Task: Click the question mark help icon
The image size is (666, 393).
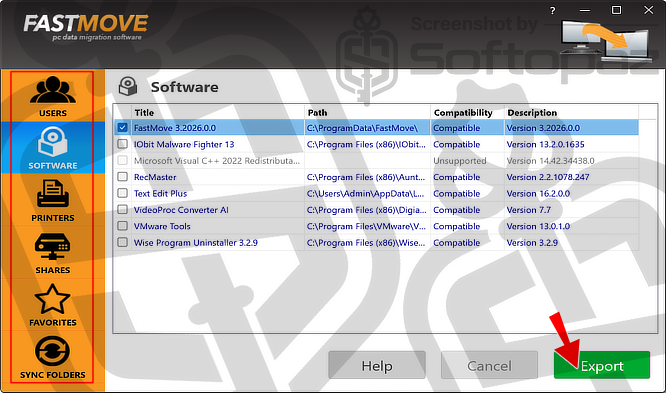Action: point(552,11)
